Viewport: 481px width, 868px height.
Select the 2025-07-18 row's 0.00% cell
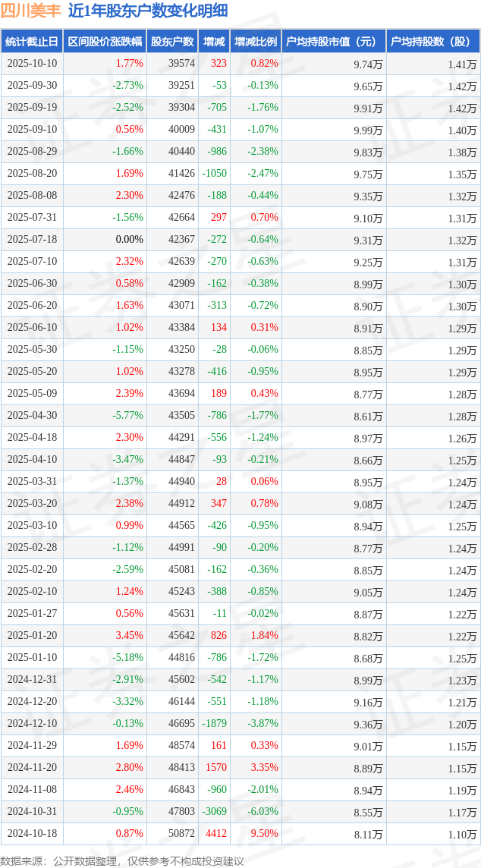[x=129, y=240]
